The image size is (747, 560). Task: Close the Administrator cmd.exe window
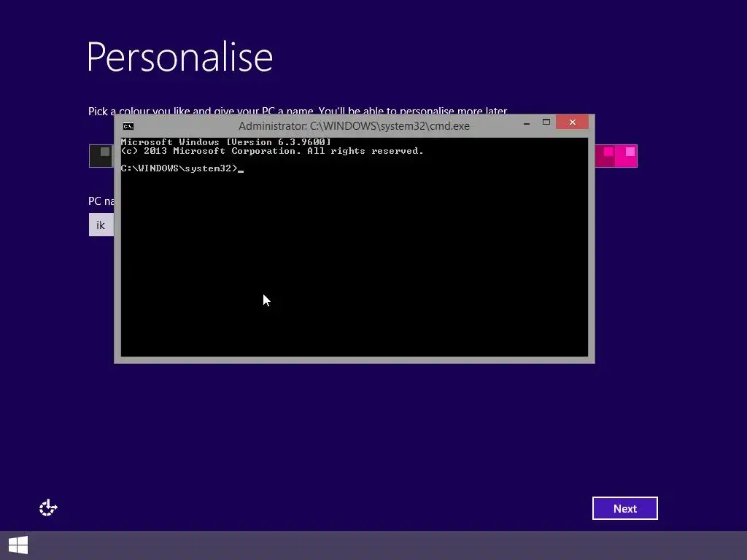point(572,122)
